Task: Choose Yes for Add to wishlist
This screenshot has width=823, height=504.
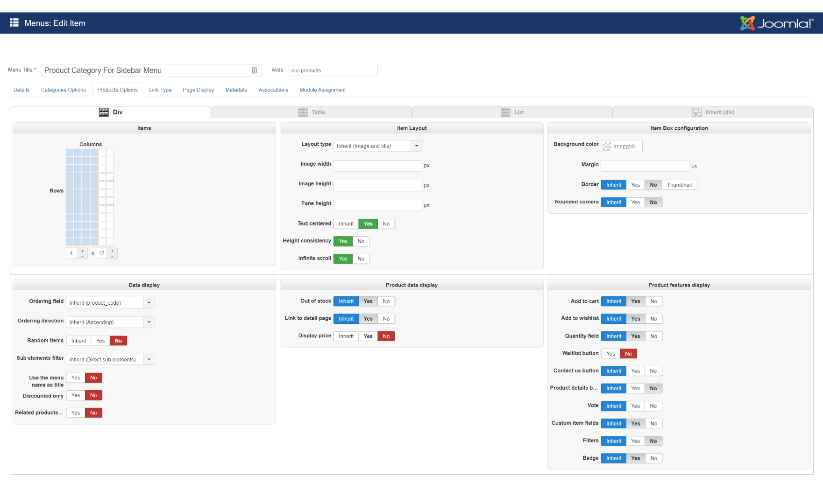Action: coord(636,319)
